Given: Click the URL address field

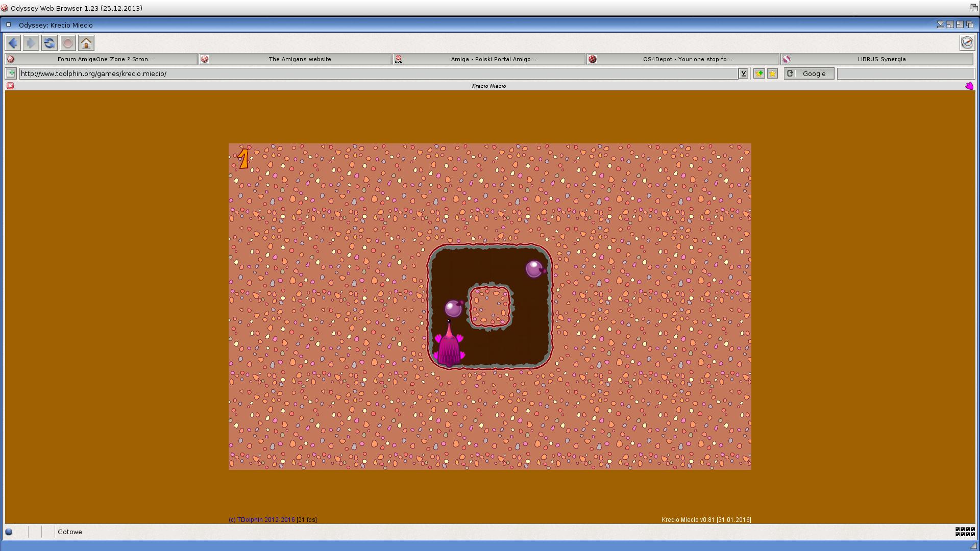Looking at the screenshot, I should (378, 73).
